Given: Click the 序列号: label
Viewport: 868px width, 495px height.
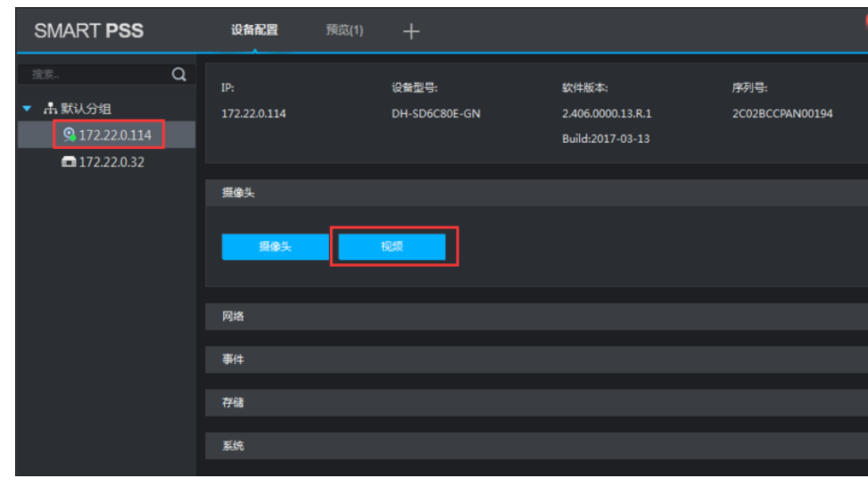Looking at the screenshot, I should click(x=749, y=88).
